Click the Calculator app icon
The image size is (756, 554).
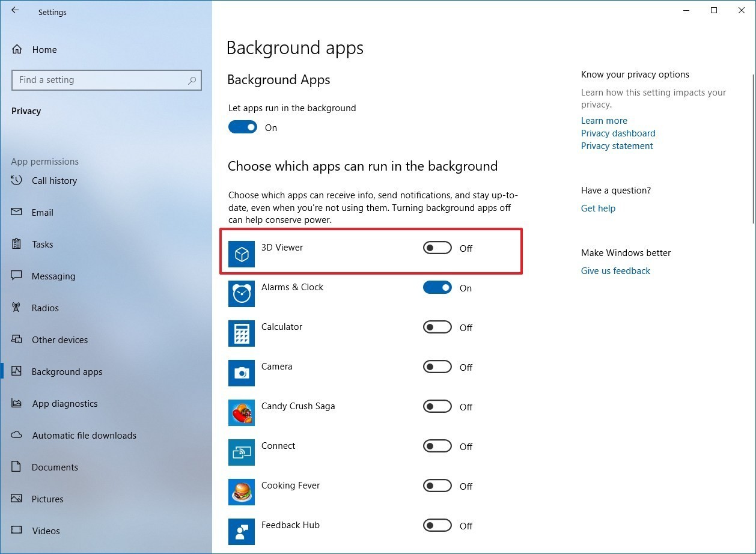tap(241, 333)
